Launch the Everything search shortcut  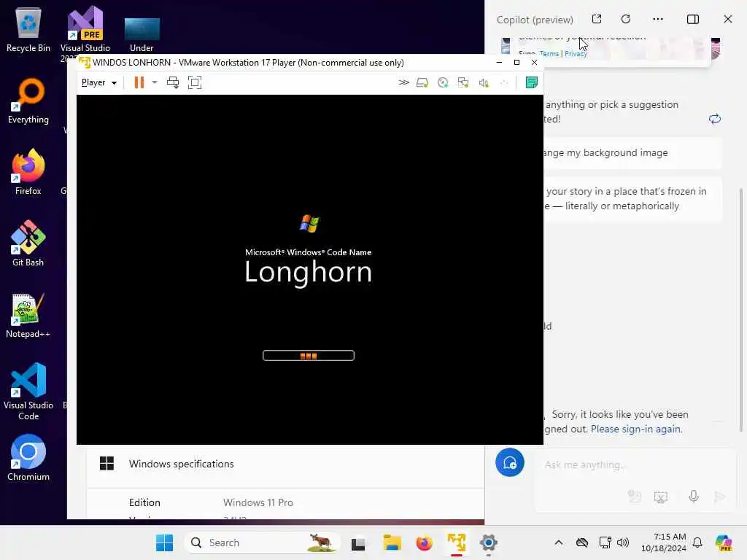(x=28, y=101)
